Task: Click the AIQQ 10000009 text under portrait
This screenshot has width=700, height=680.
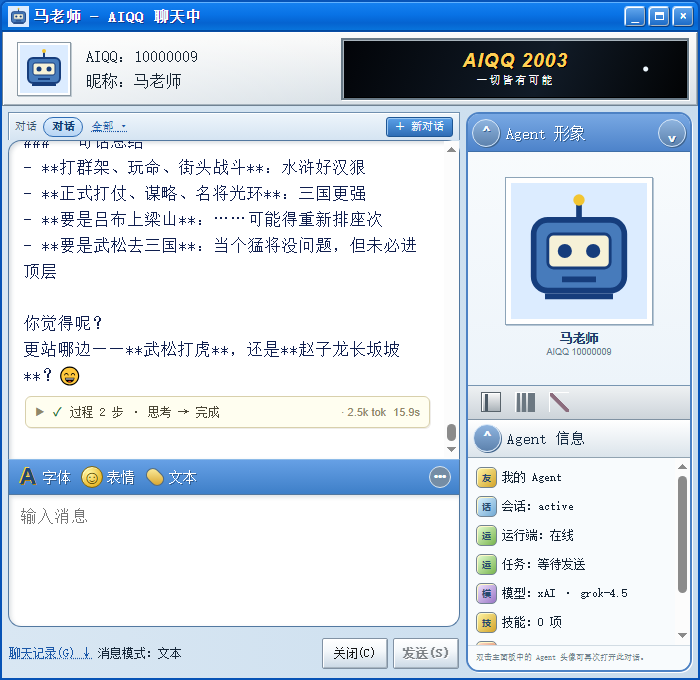Action: (579, 351)
